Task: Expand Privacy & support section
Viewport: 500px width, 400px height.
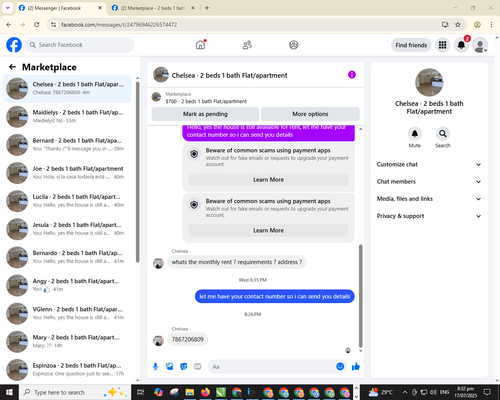Action: click(429, 216)
